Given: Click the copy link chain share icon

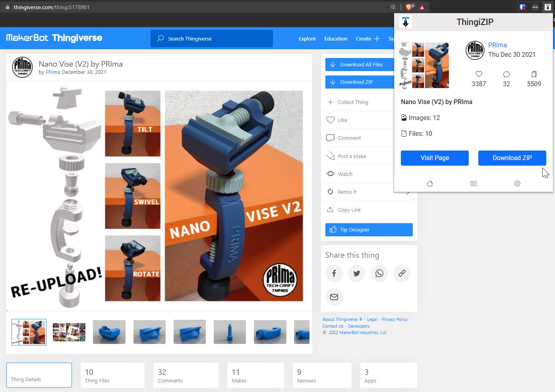Looking at the screenshot, I should [402, 273].
